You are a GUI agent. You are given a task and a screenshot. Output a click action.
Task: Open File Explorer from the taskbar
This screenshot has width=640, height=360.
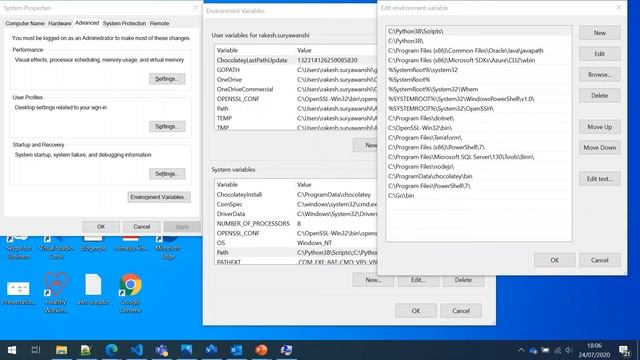(x=61, y=350)
